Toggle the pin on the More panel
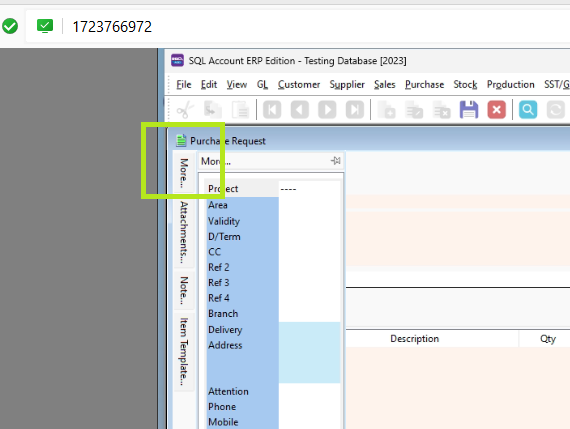 [x=336, y=161]
